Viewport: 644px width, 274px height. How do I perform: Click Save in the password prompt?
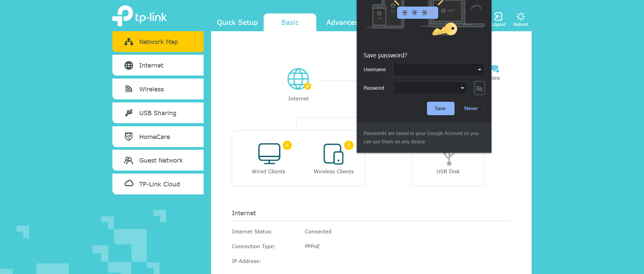pos(440,108)
